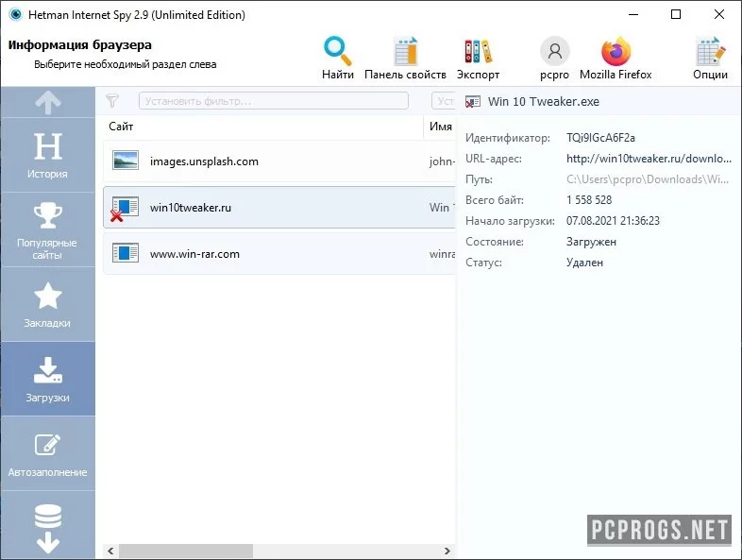Image resolution: width=742 pixels, height=560 pixels.
Task: Select the images.unsplash.com row
Action: pyautogui.click(x=279, y=161)
